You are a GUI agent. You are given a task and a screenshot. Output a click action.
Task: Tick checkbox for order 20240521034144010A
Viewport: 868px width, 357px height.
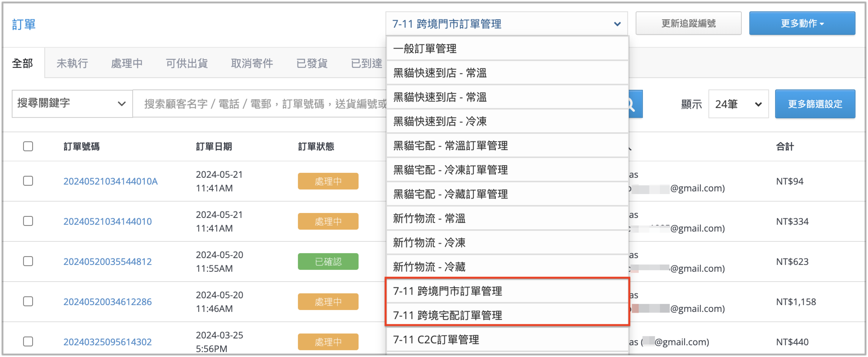tap(28, 181)
